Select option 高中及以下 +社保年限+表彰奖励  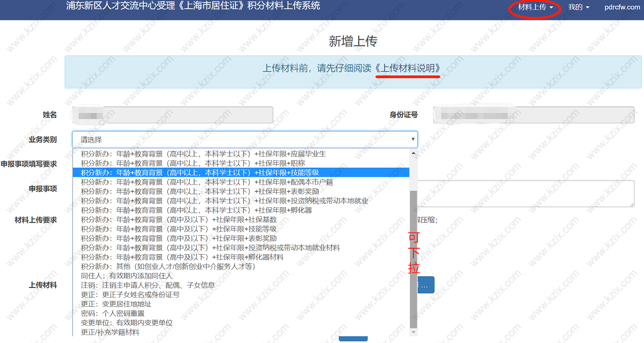click(241, 238)
